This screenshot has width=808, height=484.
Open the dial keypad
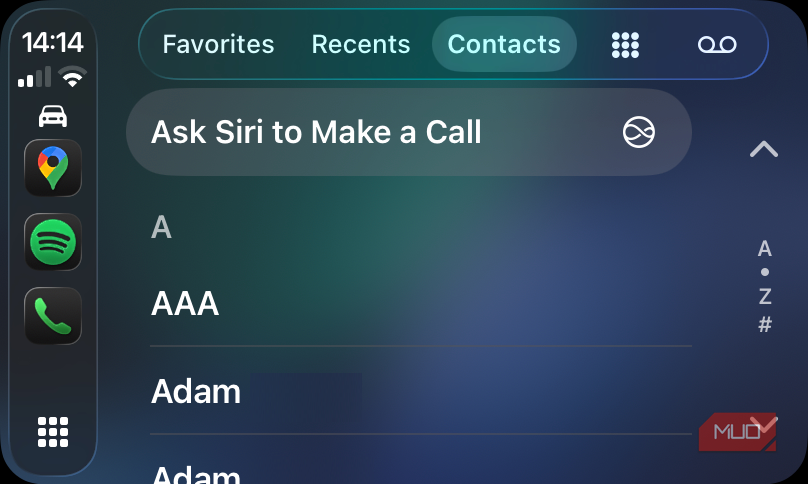pos(625,44)
